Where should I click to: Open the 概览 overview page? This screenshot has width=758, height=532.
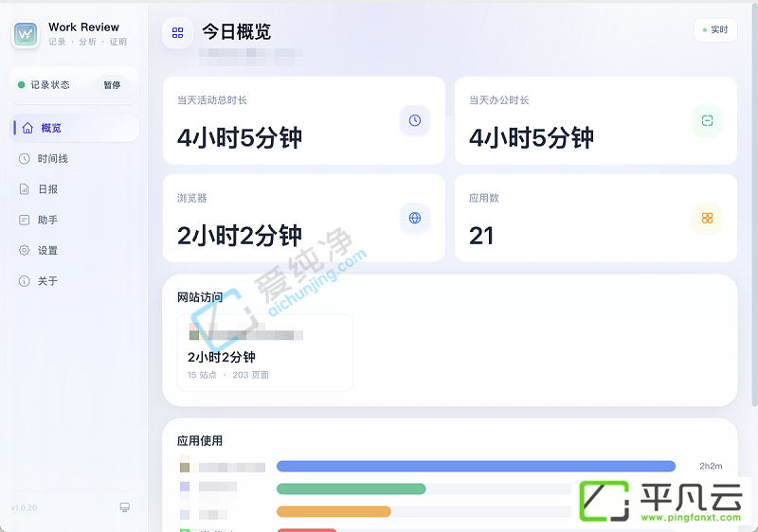[74, 128]
